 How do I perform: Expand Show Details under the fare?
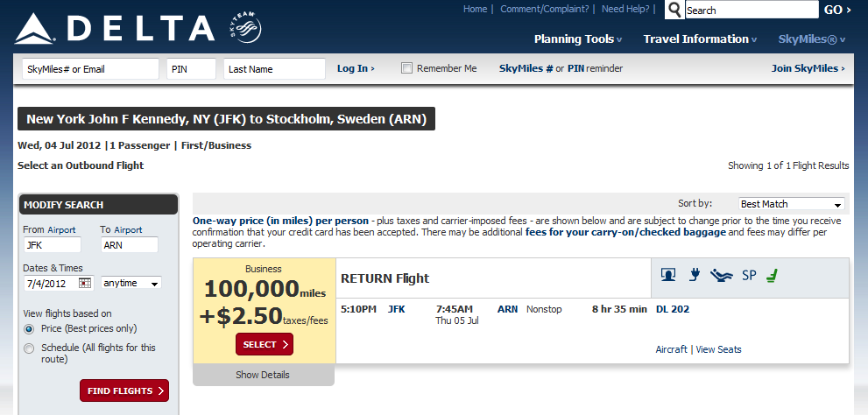click(x=263, y=375)
